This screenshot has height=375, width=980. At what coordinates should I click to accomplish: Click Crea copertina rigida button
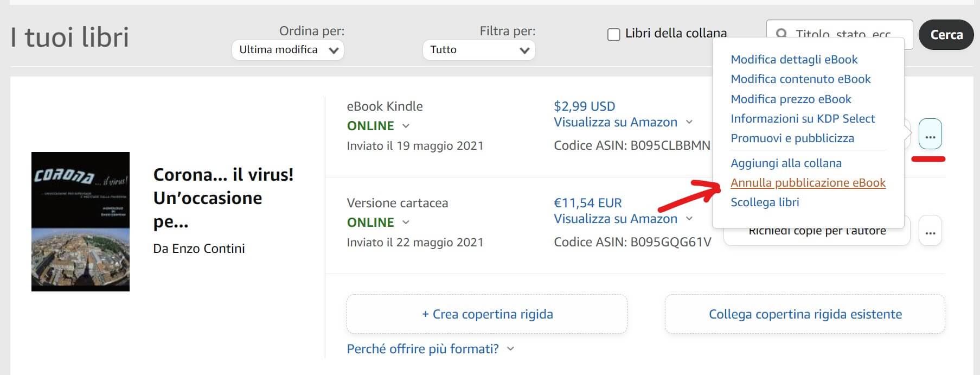coord(487,314)
